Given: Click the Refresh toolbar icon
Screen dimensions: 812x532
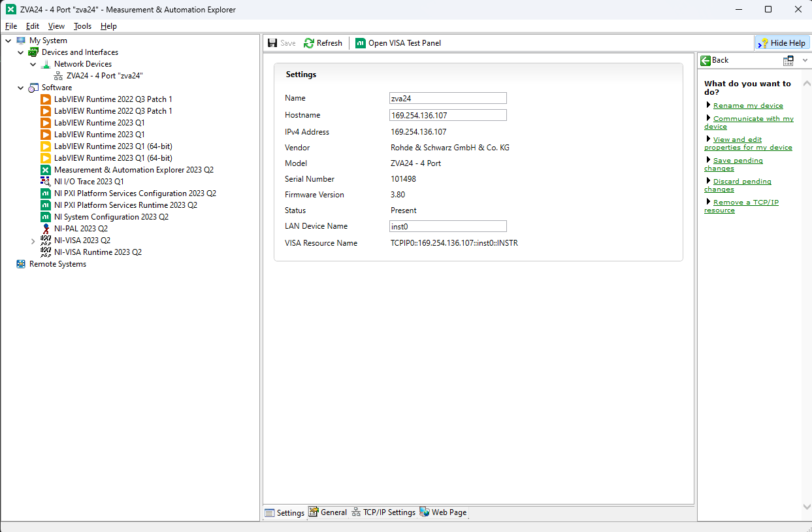Looking at the screenshot, I should pos(309,43).
